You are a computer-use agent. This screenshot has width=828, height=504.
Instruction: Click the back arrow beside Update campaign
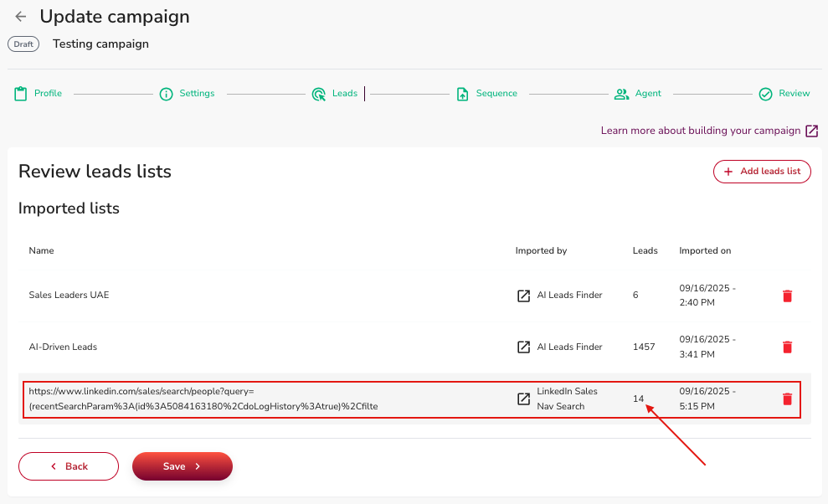coord(21,17)
